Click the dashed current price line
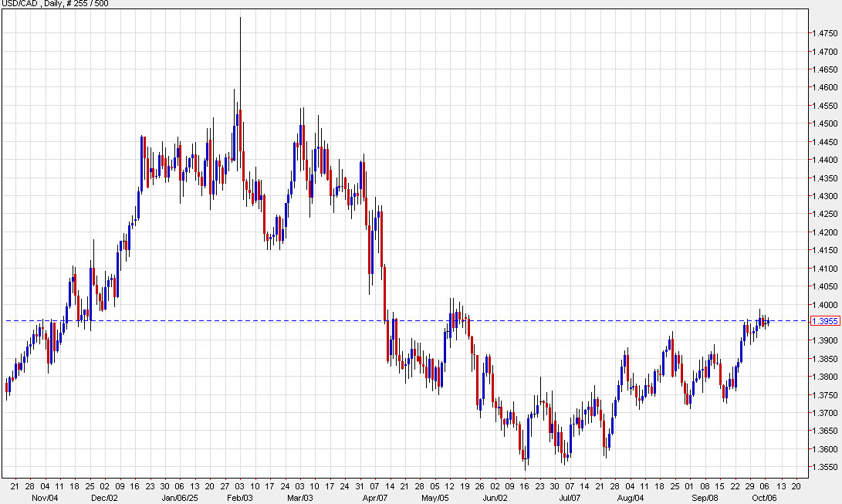This screenshot has width=842, height=504. pos(463,320)
